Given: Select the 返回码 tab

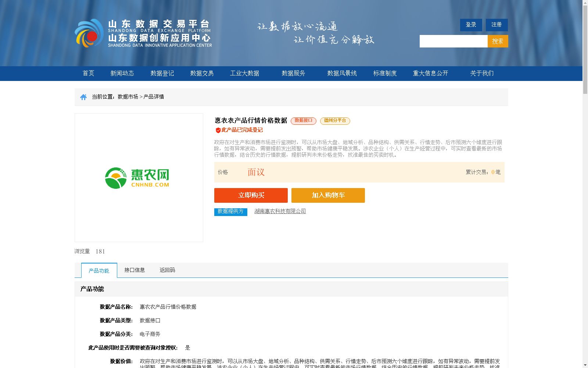Looking at the screenshot, I should point(167,270).
